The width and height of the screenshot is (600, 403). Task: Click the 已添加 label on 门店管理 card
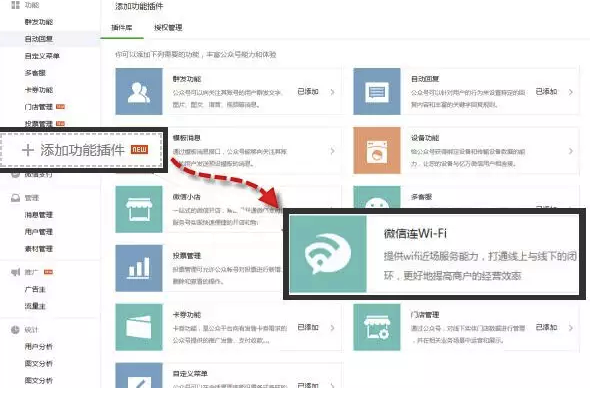point(546,327)
